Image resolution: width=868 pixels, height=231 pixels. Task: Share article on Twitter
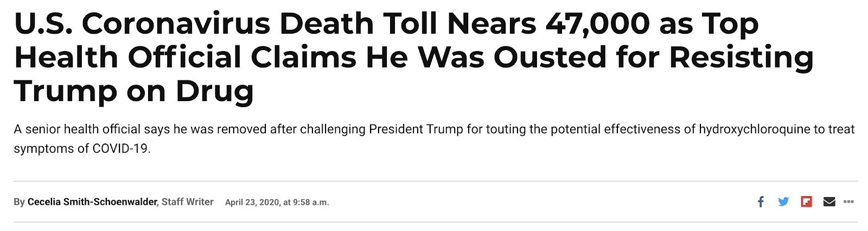point(783,202)
